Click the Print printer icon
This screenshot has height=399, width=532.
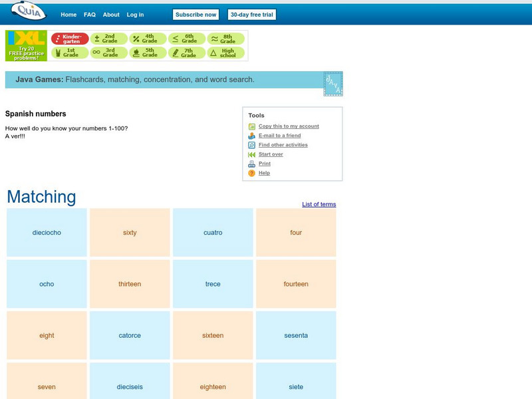click(251, 164)
